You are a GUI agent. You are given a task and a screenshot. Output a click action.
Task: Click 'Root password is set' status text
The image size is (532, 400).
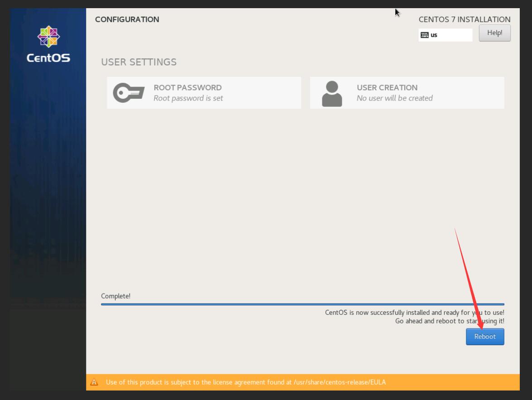click(188, 98)
